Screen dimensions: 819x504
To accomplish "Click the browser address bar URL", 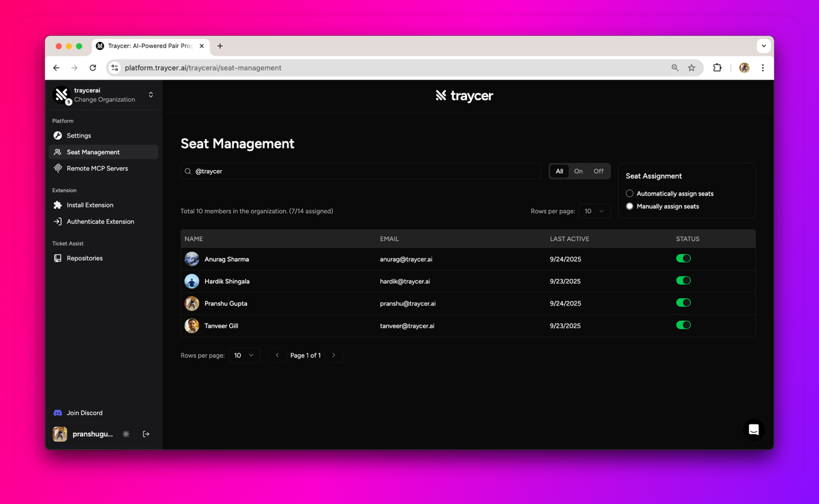I will [x=203, y=68].
